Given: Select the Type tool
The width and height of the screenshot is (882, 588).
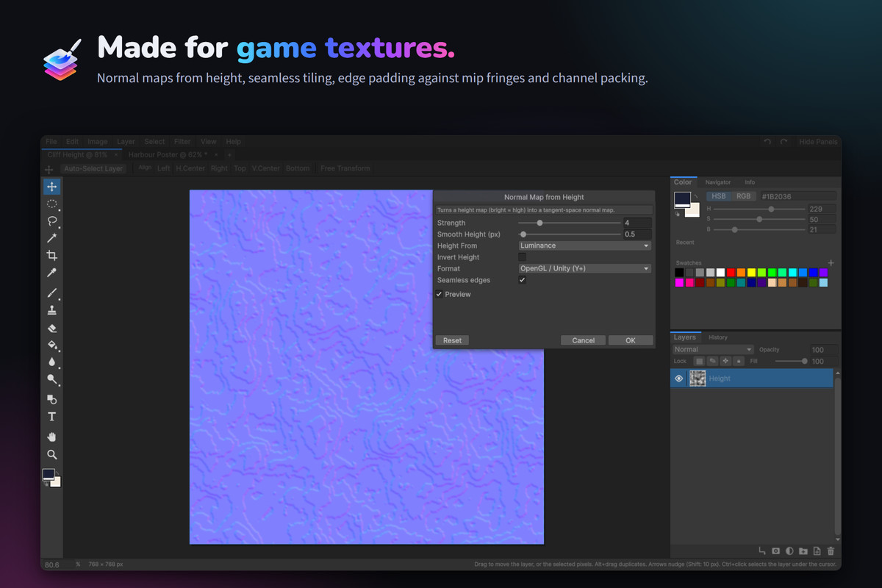Looking at the screenshot, I should (x=51, y=417).
